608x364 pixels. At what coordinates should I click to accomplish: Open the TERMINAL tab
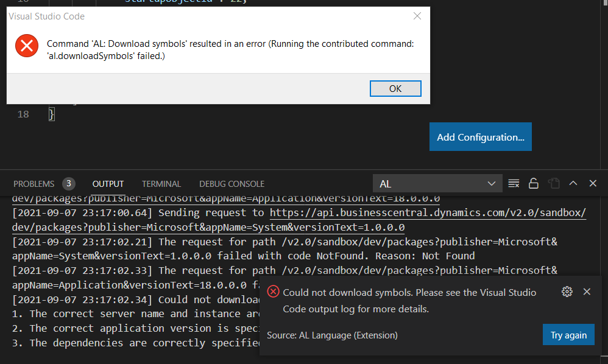point(161,184)
